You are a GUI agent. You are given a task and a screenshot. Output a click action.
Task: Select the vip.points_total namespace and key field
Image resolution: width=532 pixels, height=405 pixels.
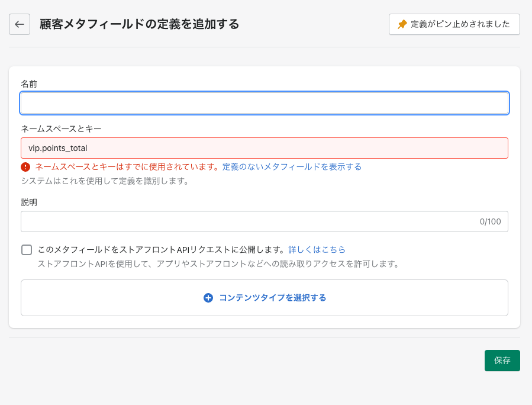tap(265, 148)
